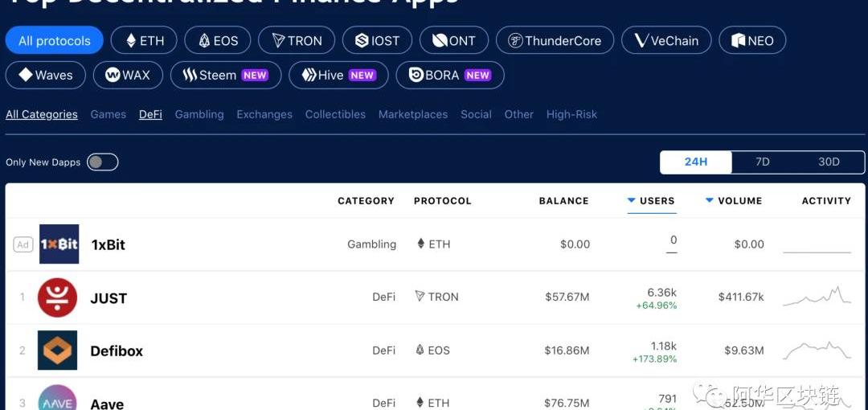Select the 7D time range
The image size is (868, 410).
[763, 162]
